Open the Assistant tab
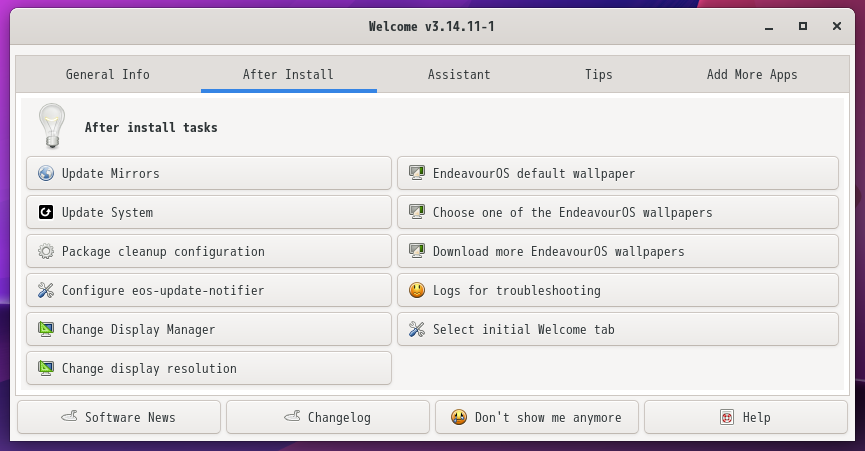Viewport: 865px width, 451px height. point(459,74)
